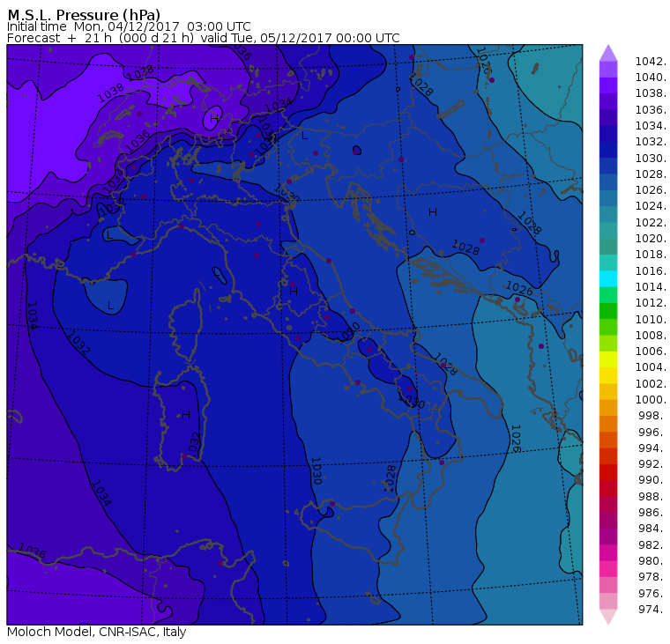Click the 1030 contour label in the Tyrrhenian Sea
This screenshot has width=670, height=644.
(x=316, y=470)
